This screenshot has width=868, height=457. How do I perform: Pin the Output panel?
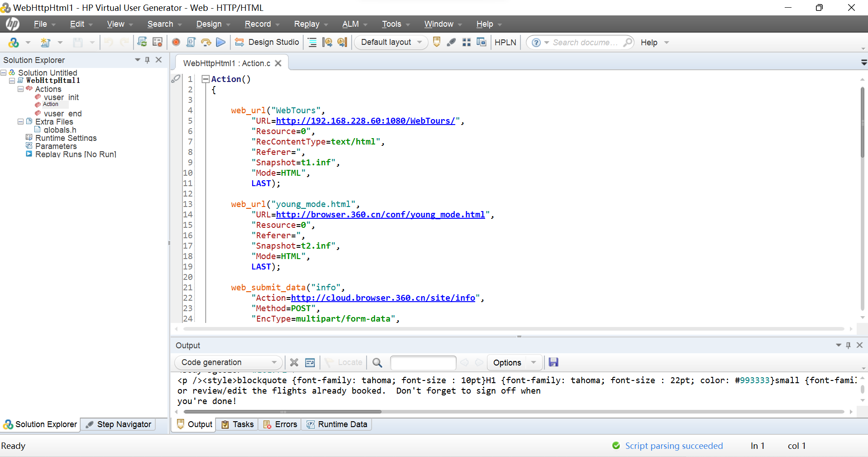pyautogui.click(x=849, y=345)
